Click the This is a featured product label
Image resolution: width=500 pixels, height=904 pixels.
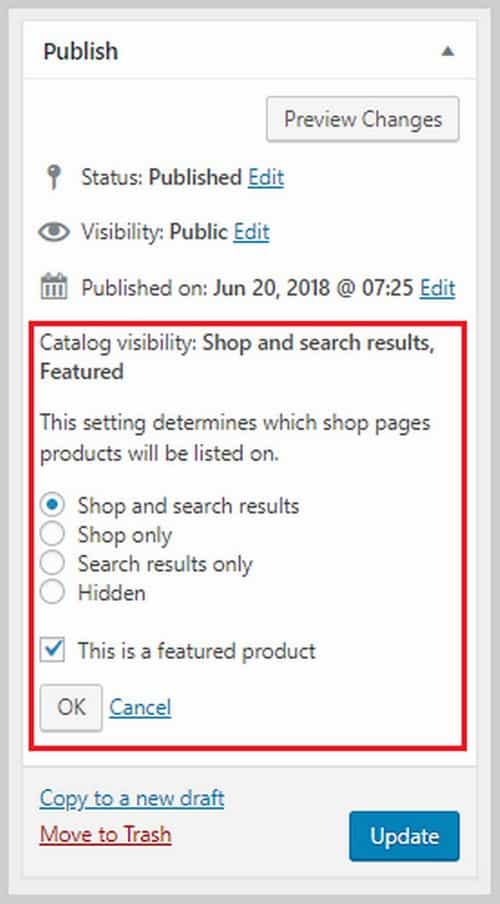(x=197, y=651)
